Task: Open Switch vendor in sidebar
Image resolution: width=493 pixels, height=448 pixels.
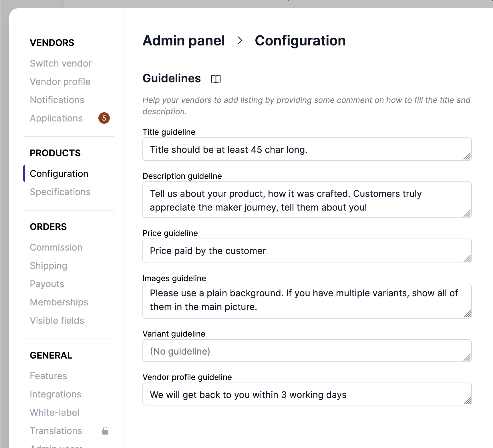Action: click(x=61, y=63)
